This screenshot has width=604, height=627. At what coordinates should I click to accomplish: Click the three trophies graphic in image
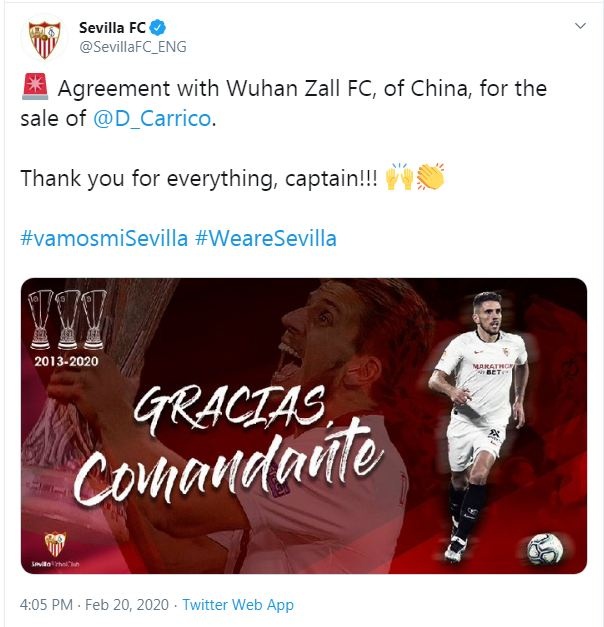tap(67, 320)
